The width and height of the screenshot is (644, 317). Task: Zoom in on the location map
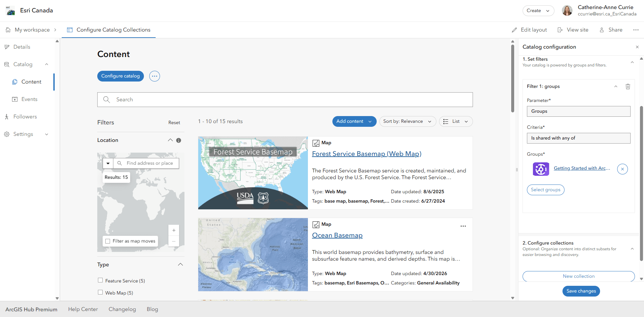(174, 230)
